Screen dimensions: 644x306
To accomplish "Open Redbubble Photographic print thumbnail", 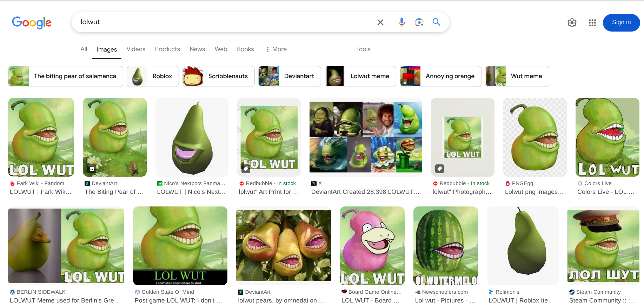I will [463, 137].
